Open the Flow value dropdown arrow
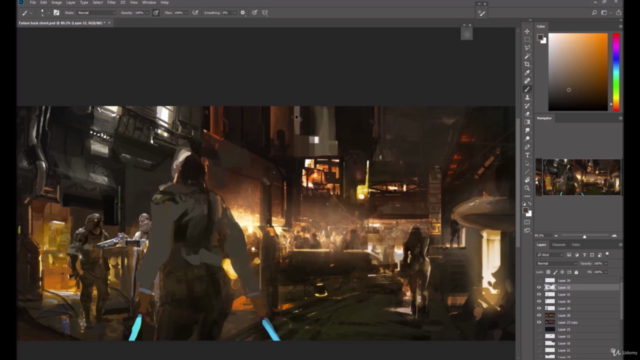Image resolution: width=640 pixels, height=360 pixels. 187,13
